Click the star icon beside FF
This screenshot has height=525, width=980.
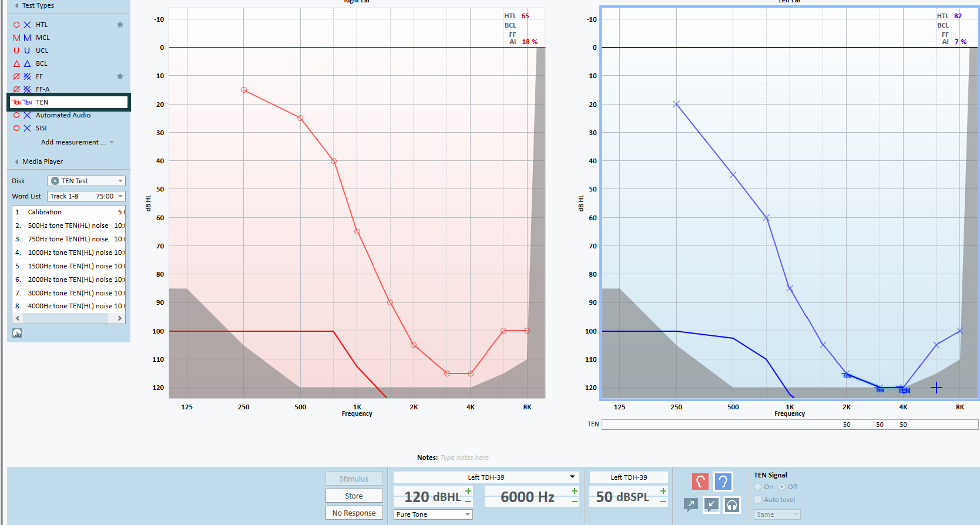coord(120,76)
